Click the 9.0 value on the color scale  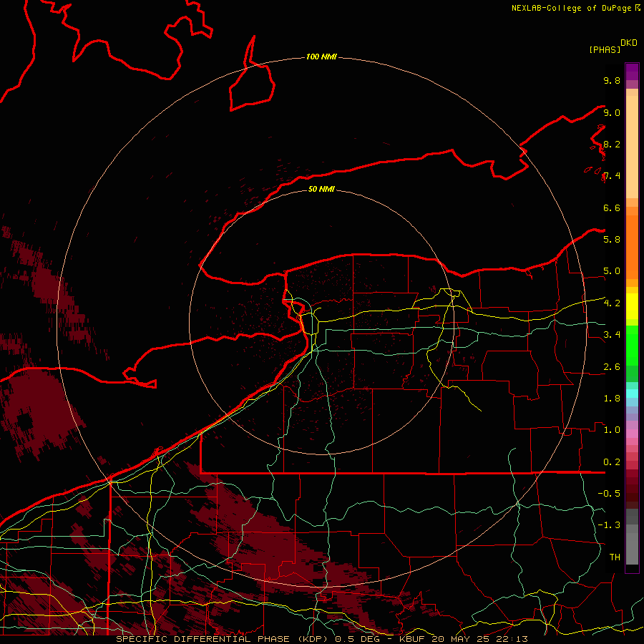click(612, 112)
